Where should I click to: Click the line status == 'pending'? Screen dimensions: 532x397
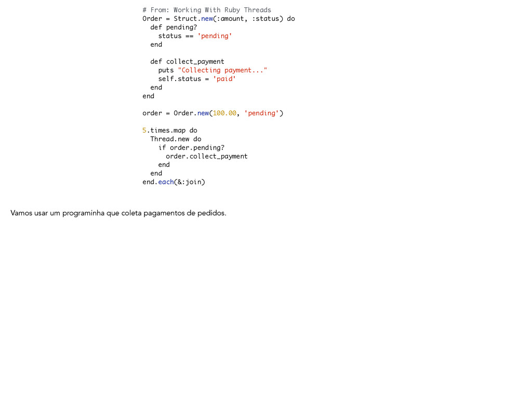tap(195, 36)
